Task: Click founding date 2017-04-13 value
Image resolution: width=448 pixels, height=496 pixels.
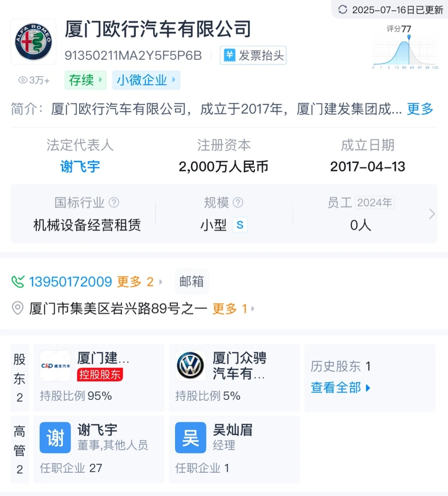Action: [x=368, y=167]
